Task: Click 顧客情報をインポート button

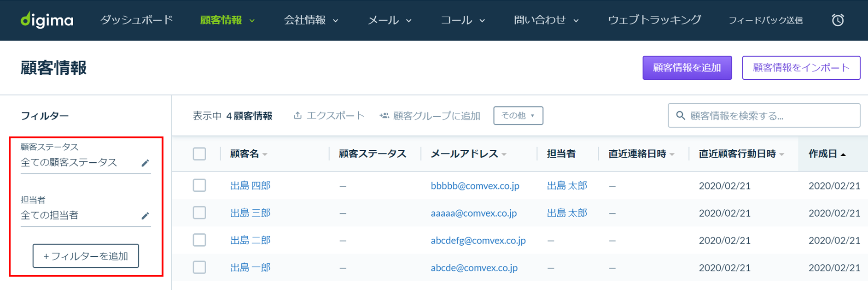Action: click(801, 68)
